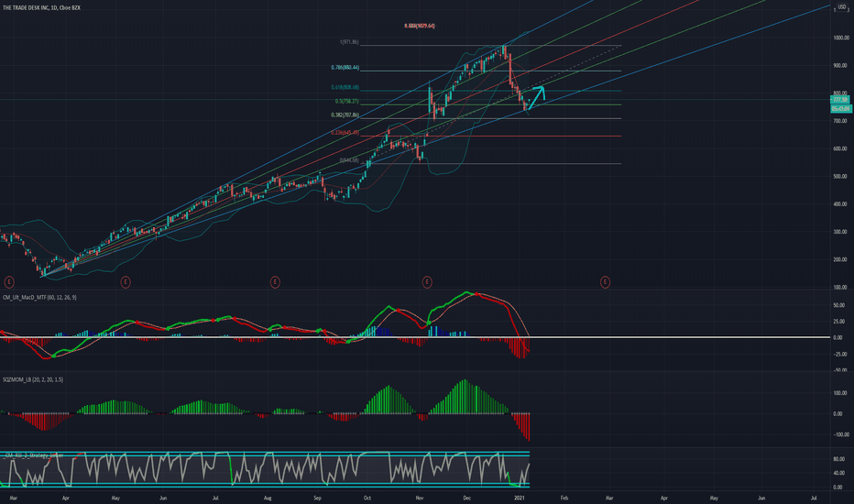Click the Feb label on time axis

(x=564, y=498)
